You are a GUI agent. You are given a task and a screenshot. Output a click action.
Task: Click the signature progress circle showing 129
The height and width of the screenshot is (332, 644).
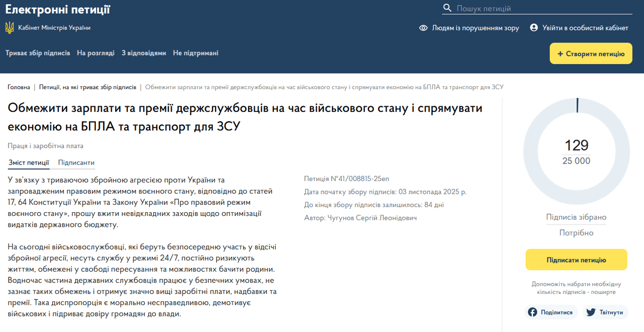576,150
